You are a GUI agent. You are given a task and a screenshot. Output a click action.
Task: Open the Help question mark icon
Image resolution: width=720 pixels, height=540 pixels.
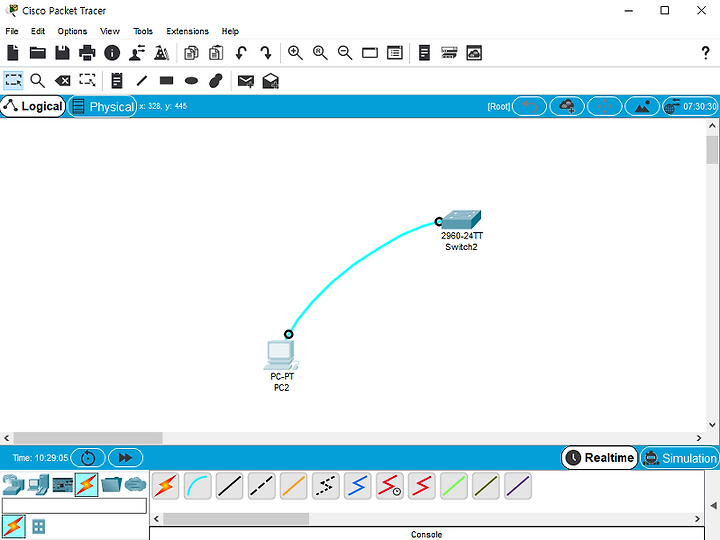click(x=705, y=53)
